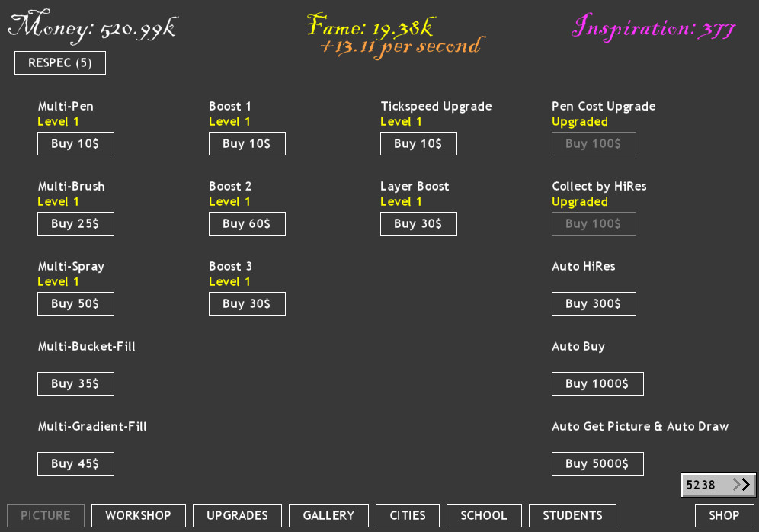Screen dimensions: 759x532
Task: Click the RESPEC (5) button
Action: 59,62
